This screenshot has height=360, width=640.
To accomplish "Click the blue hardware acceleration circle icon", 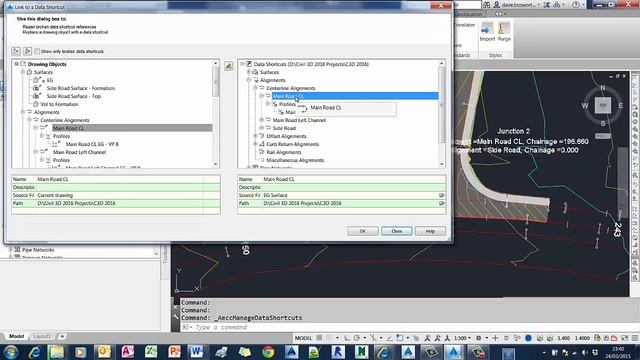I will pos(528,338).
